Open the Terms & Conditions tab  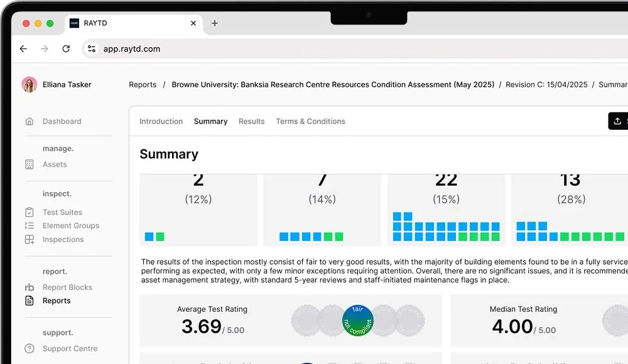tap(310, 121)
